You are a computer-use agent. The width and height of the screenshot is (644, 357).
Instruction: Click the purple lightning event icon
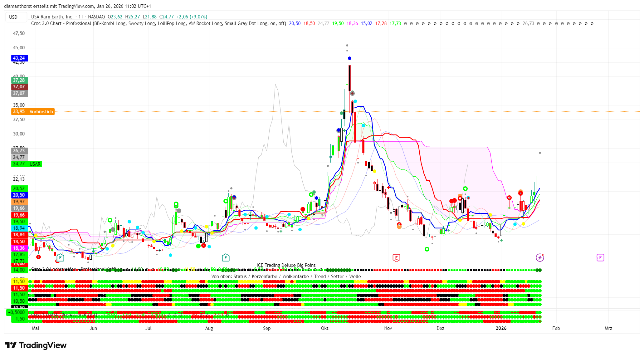click(540, 257)
